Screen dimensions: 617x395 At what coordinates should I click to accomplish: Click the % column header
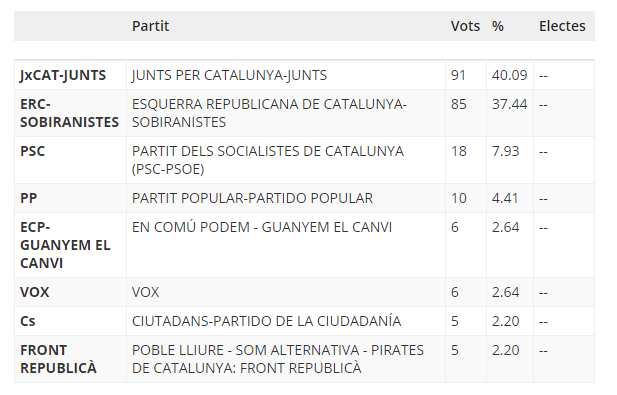(x=497, y=26)
